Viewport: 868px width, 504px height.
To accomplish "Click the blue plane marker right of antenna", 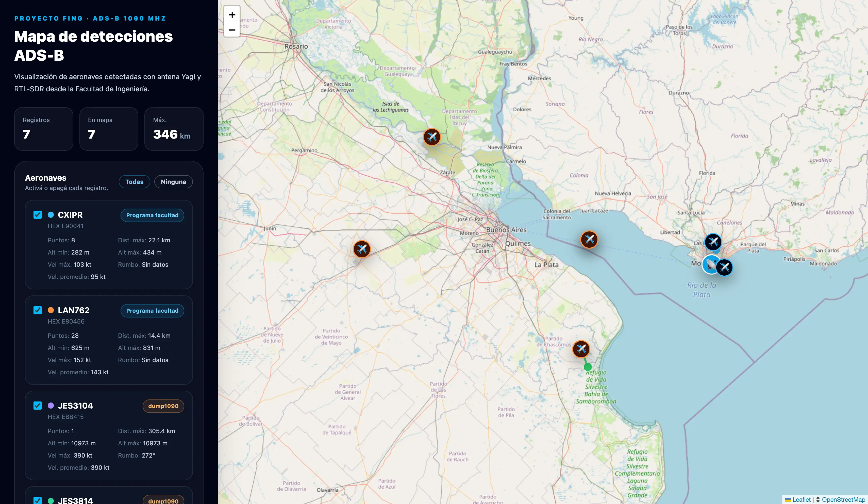I will (x=724, y=267).
